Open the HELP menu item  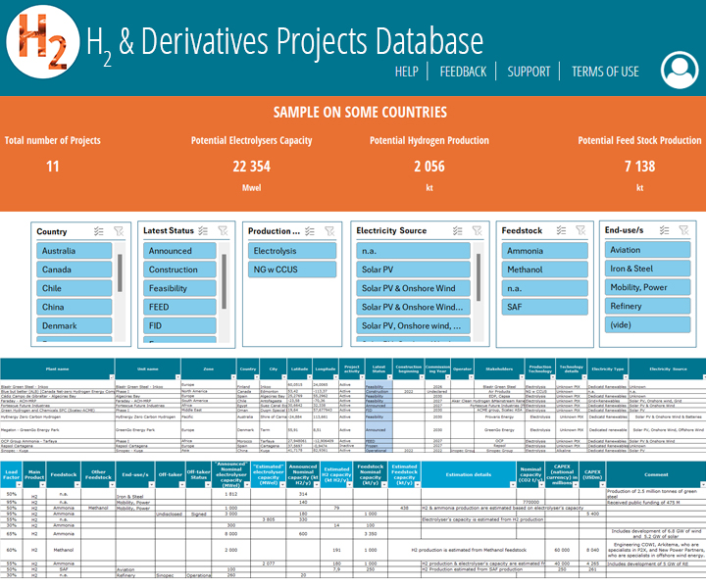pos(407,72)
